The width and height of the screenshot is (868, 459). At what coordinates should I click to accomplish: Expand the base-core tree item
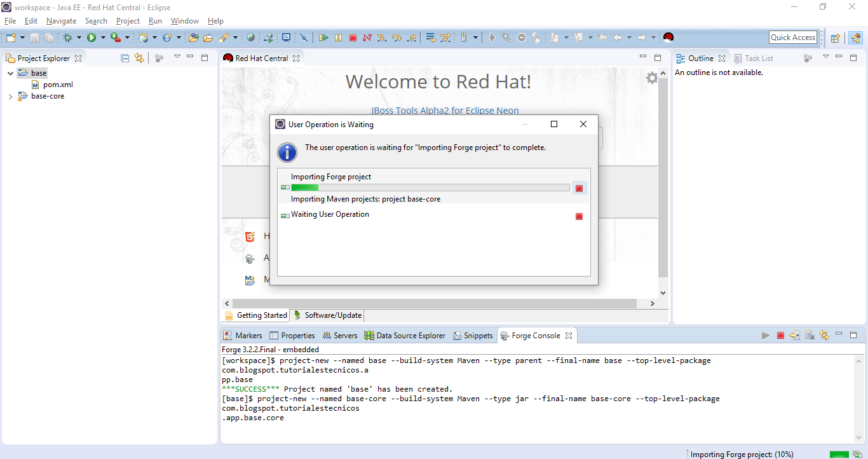pos(11,96)
